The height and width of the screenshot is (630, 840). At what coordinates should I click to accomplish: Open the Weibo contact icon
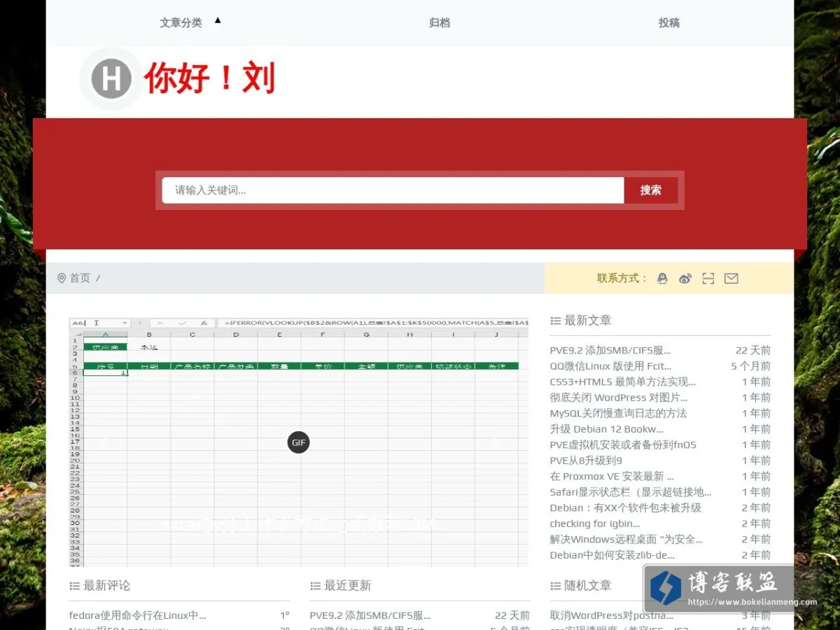pyautogui.click(x=685, y=279)
